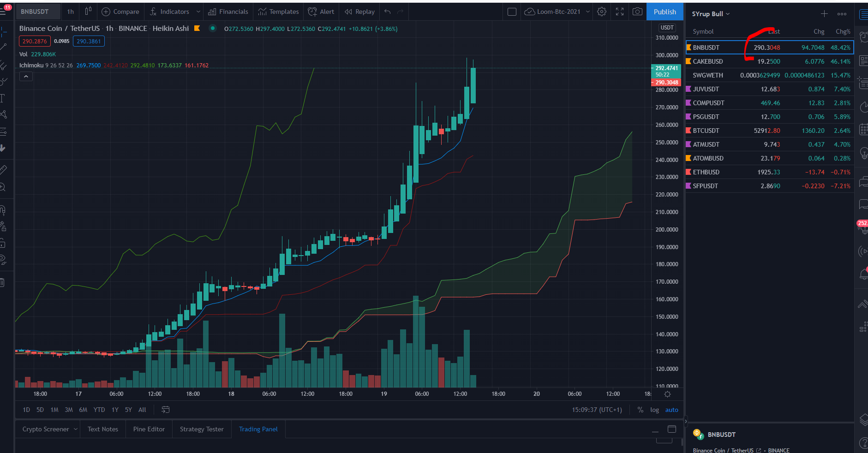868x453 pixels.
Task: Select SWGWETH in the watchlist
Action: (770, 75)
